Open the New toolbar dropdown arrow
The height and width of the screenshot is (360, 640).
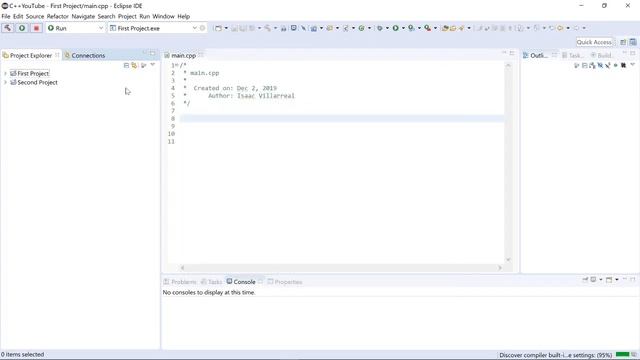pyautogui.click(x=226, y=28)
